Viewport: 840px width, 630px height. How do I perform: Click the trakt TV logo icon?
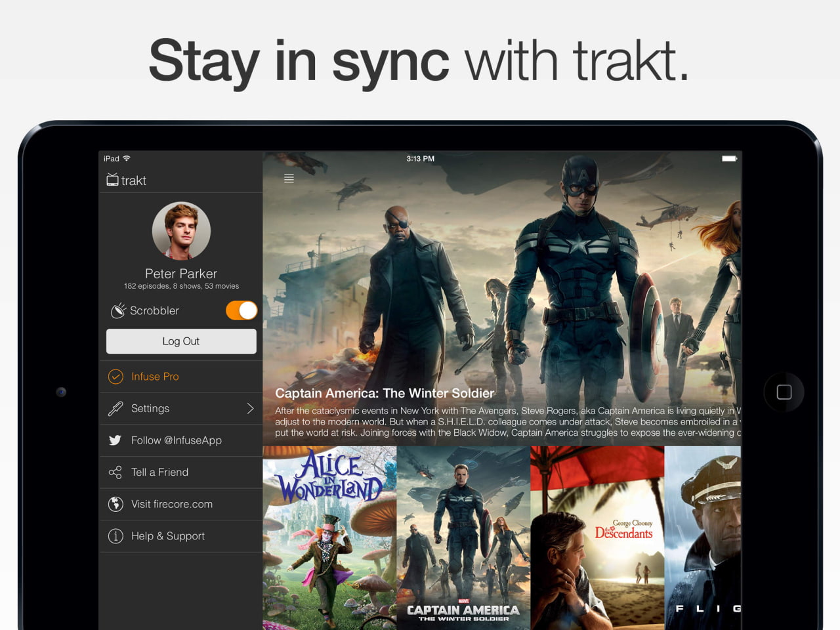112,179
